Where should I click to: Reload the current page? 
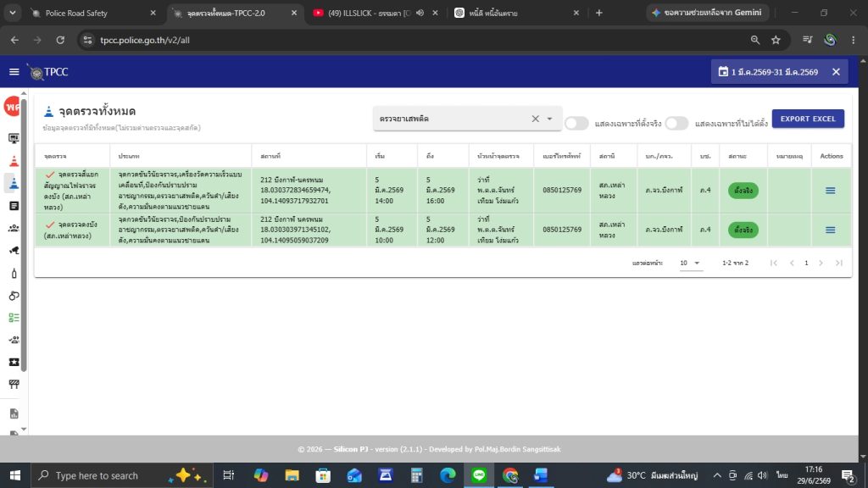[x=60, y=40]
